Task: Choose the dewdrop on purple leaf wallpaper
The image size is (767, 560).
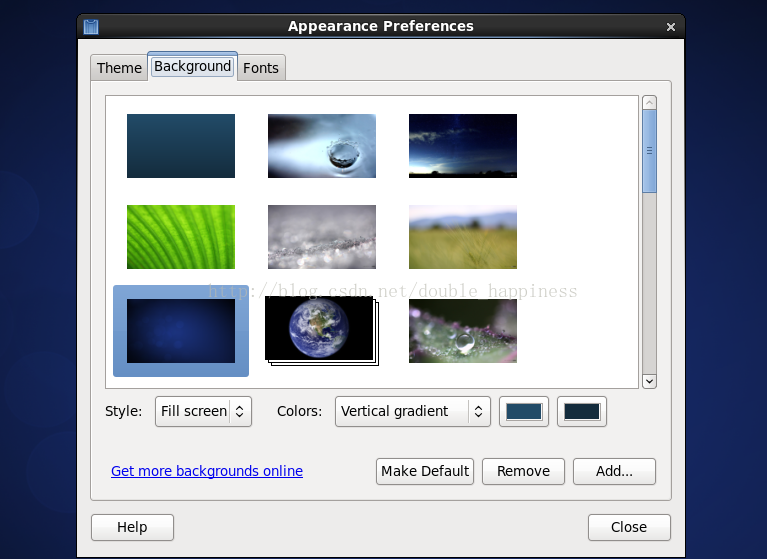Action: (463, 331)
